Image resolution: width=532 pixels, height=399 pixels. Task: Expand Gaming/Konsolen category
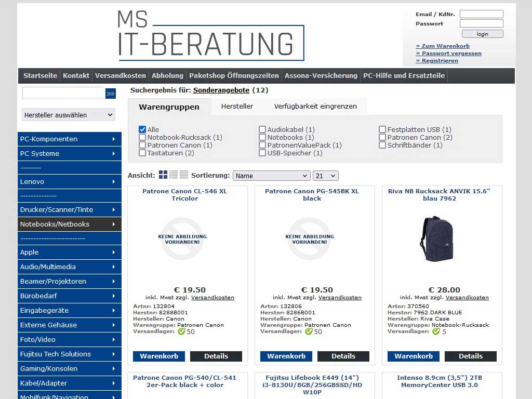70,369
